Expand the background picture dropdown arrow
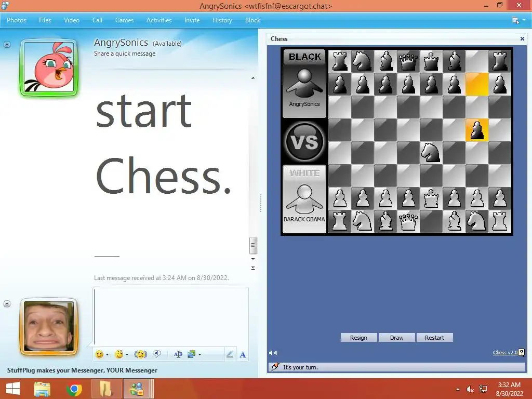Image resolution: width=532 pixels, height=399 pixels. point(200,354)
